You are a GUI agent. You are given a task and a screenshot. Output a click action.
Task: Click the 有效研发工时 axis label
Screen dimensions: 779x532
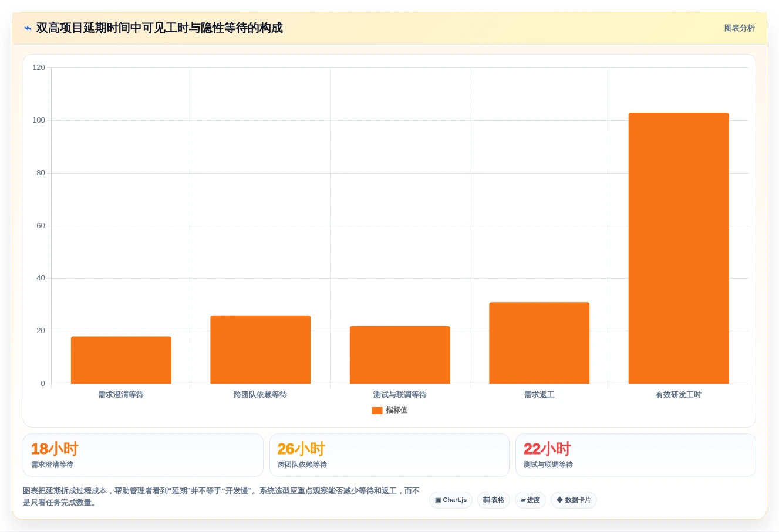(679, 395)
